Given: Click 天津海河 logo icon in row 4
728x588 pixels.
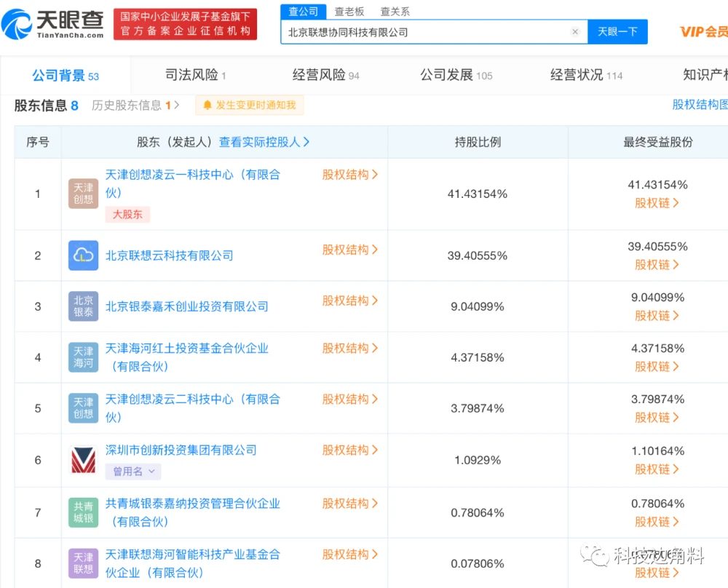Looking at the screenshot, I should [83, 357].
